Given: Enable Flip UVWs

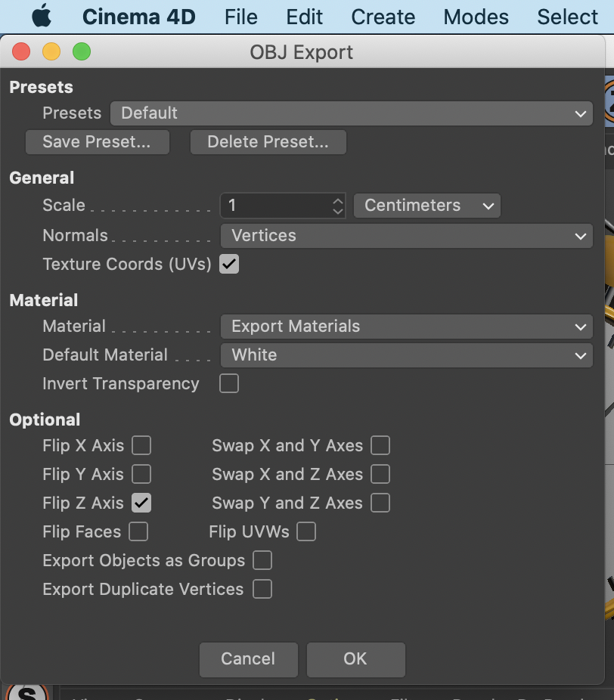Looking at the screenshot, I should click(306, 531).
